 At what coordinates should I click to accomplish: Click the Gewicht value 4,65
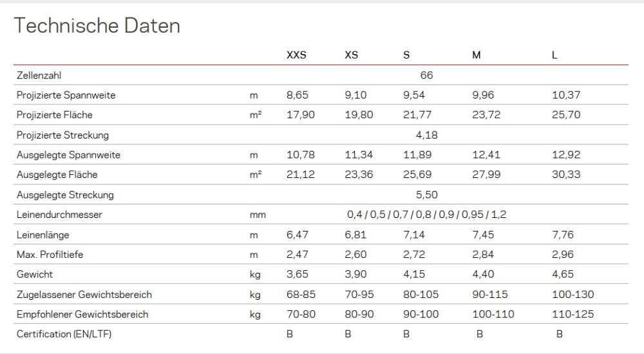[x=563, y=274]
